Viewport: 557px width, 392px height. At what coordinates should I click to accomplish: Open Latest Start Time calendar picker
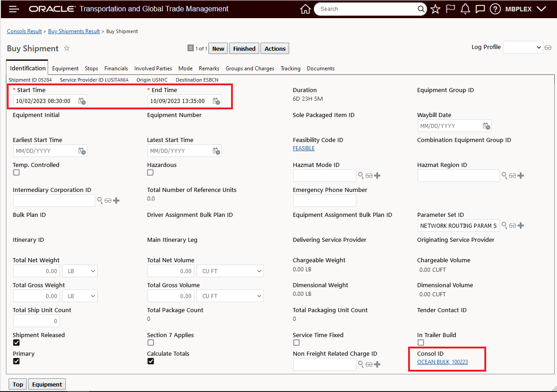click(217, 151)
